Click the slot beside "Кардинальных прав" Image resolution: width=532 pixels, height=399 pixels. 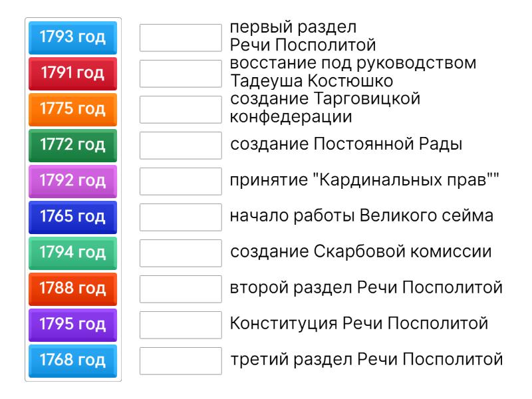point(180,181)
